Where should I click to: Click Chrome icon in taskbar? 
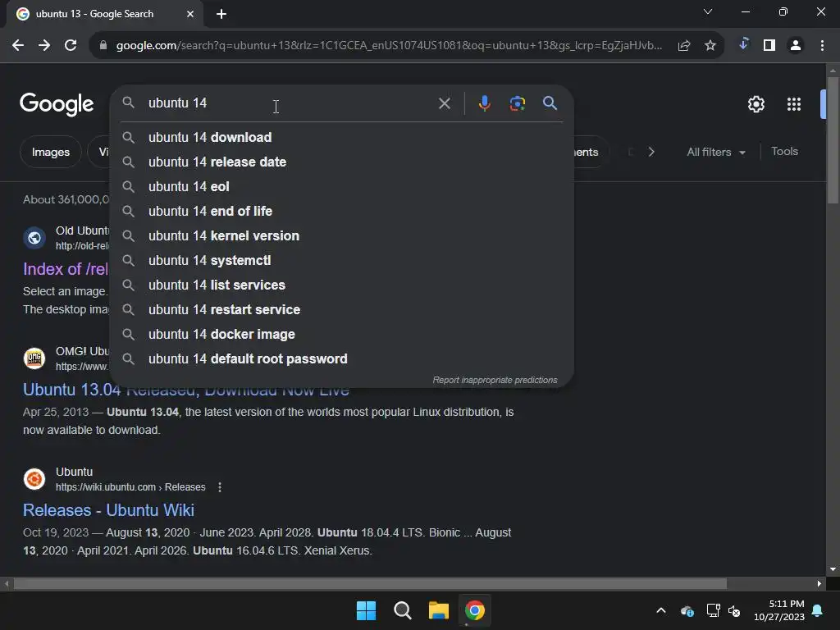pos(475,610)
